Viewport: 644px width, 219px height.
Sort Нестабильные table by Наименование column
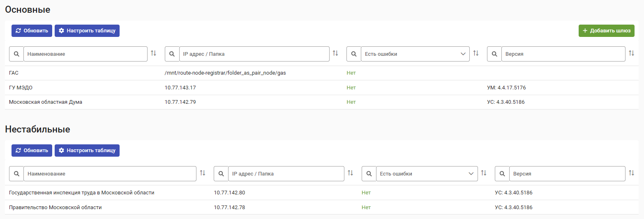pos(203,173)
